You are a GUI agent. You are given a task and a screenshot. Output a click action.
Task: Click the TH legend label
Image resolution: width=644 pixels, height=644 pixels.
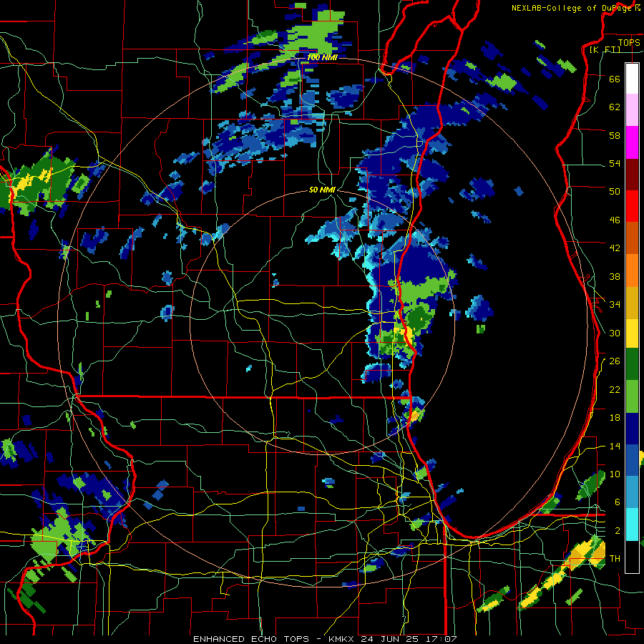click(x=615, y=559)
